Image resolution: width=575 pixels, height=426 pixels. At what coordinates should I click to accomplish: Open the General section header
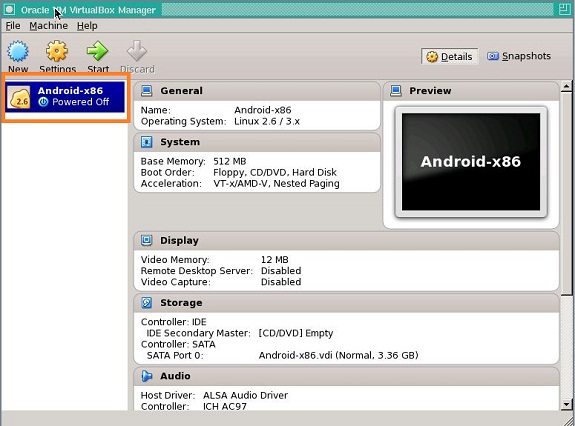(257, 91)
